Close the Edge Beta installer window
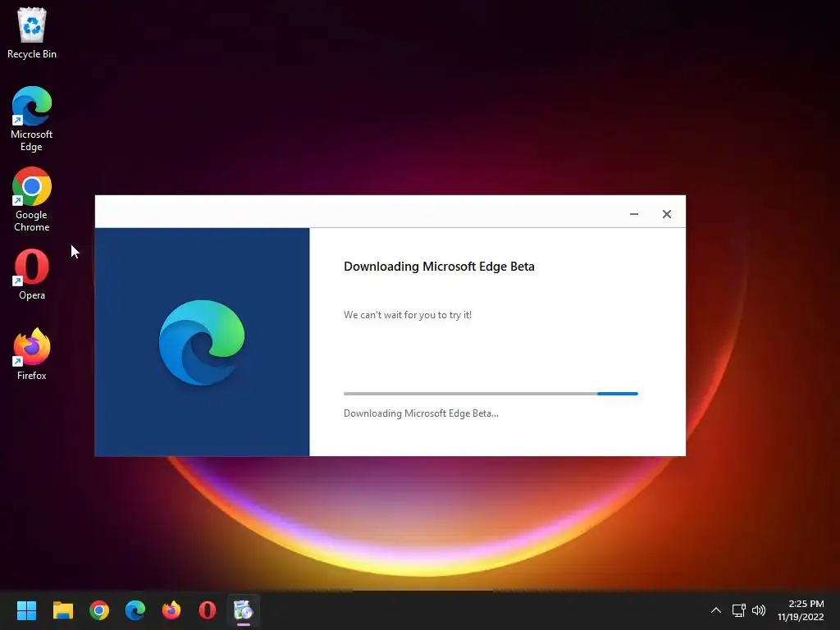This screenshot has width=840, height=630. tap(666, 214)
